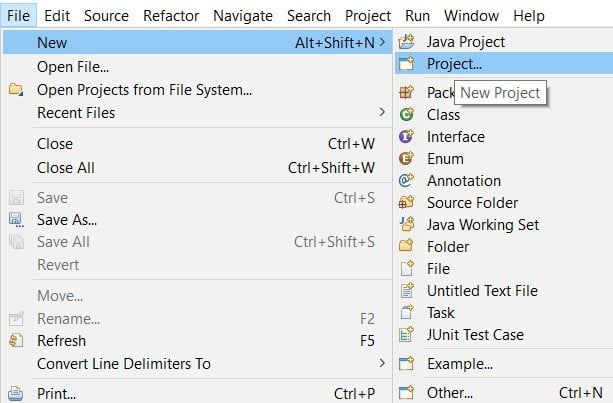Choose the Interface icon in submenu
This screenshot has width=613, height=403.
tap(406, 136)
